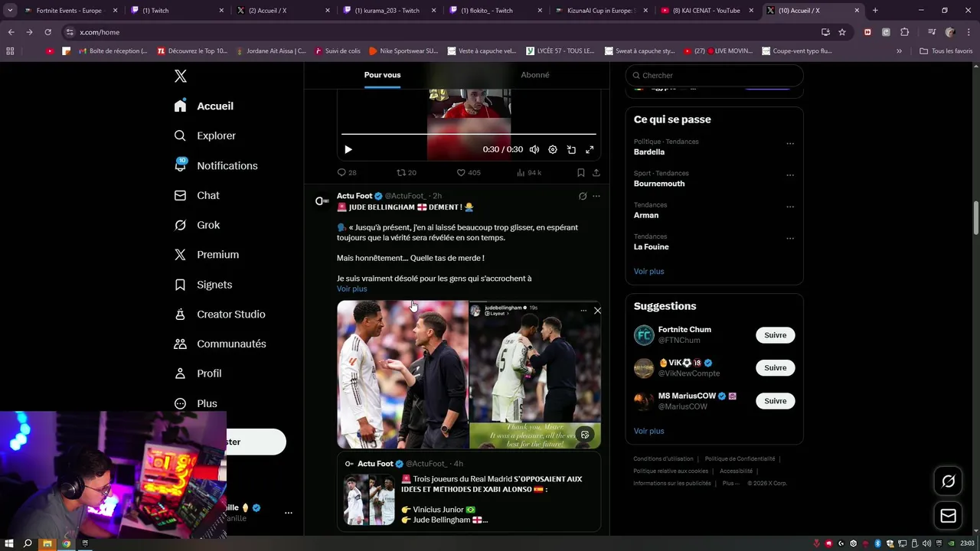980x551 pixels.
Task: Bookmark the video post
Action: 581,173
